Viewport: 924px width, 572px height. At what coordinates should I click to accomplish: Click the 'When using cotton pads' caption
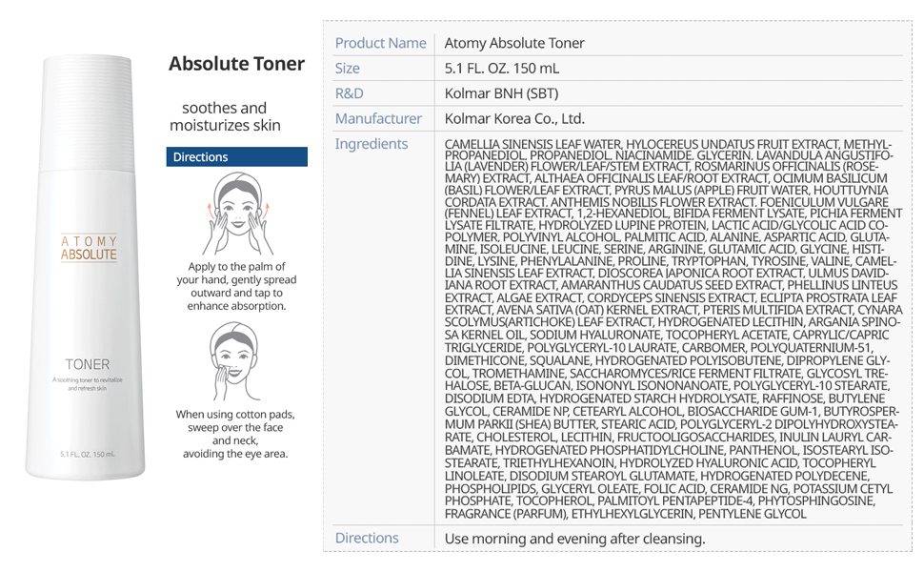click(235, 434)
